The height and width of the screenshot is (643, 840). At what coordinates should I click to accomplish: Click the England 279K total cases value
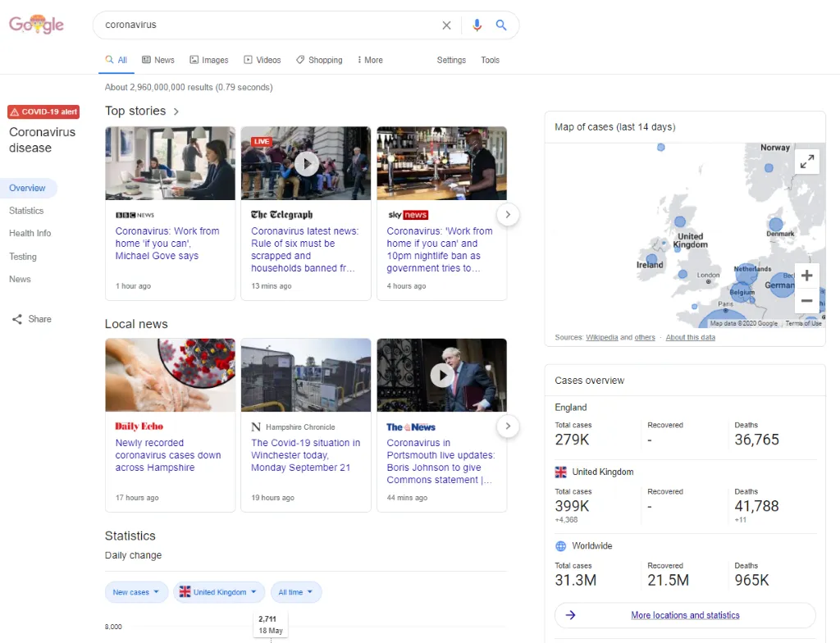click(572, 440)
